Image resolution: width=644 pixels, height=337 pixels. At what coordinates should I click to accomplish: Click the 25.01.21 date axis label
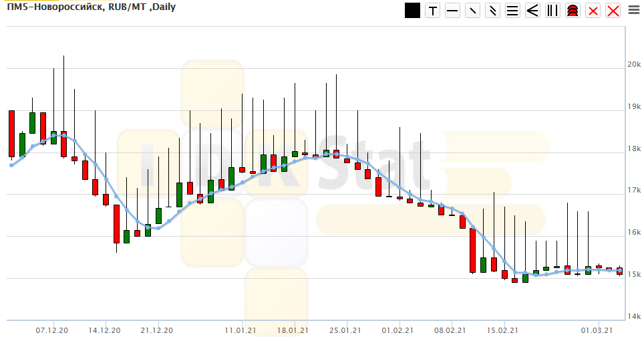344,330
